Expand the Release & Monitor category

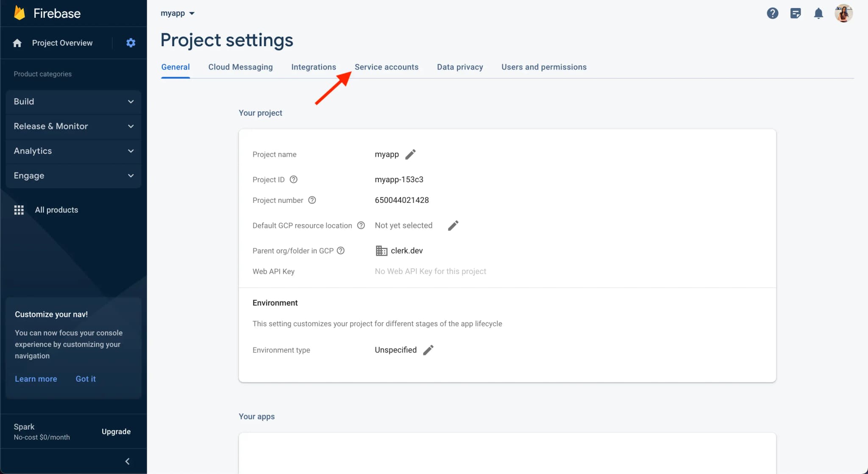(73, 126)
